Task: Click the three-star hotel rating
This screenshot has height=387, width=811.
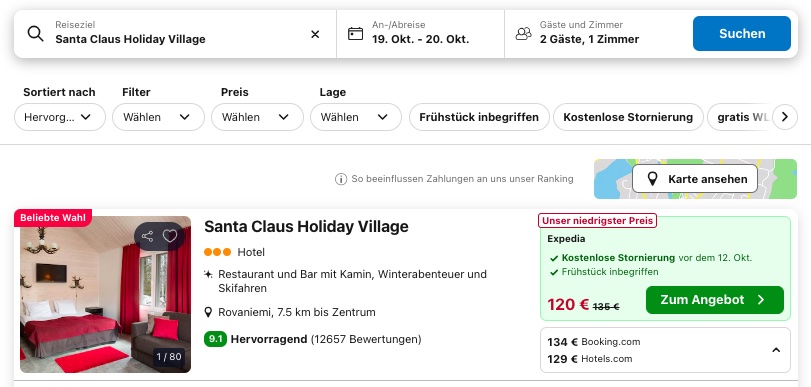Action: [x=217, y=252]
